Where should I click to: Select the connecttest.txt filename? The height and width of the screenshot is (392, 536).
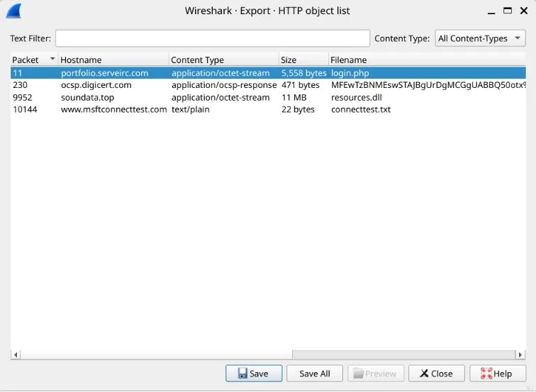[x=361, y=109]
